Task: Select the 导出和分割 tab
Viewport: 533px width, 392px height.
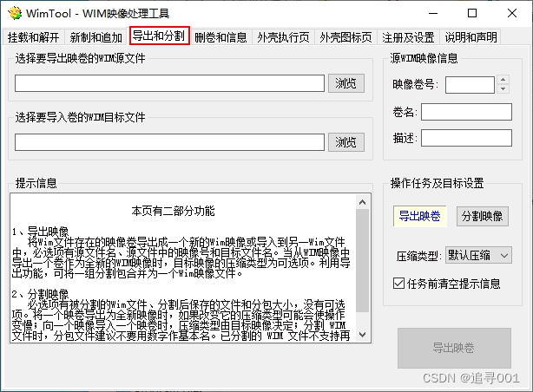Action: click(x=159, y=36)
